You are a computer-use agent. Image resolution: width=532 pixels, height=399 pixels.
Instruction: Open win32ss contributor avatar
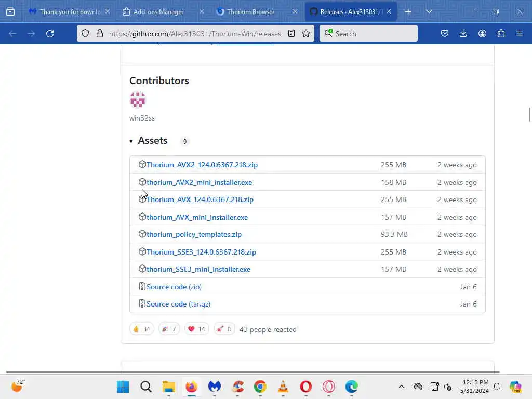pos(137,100)
